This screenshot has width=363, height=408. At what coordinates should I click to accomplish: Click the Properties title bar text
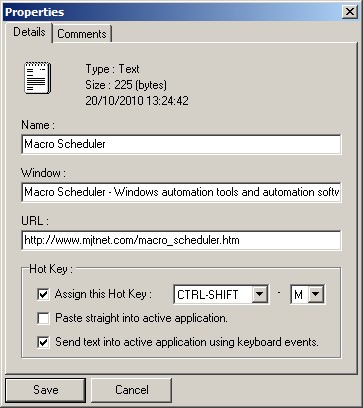click(x=35, y=12)
